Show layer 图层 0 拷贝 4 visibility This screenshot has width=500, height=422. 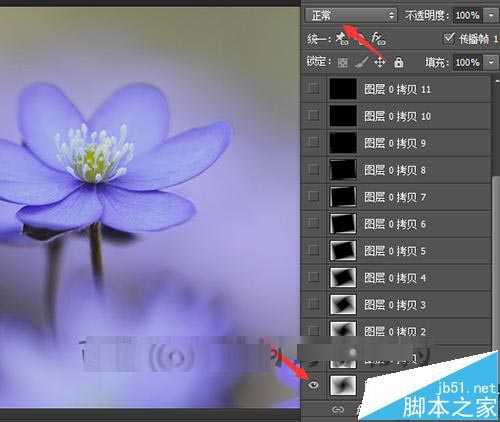313,277
